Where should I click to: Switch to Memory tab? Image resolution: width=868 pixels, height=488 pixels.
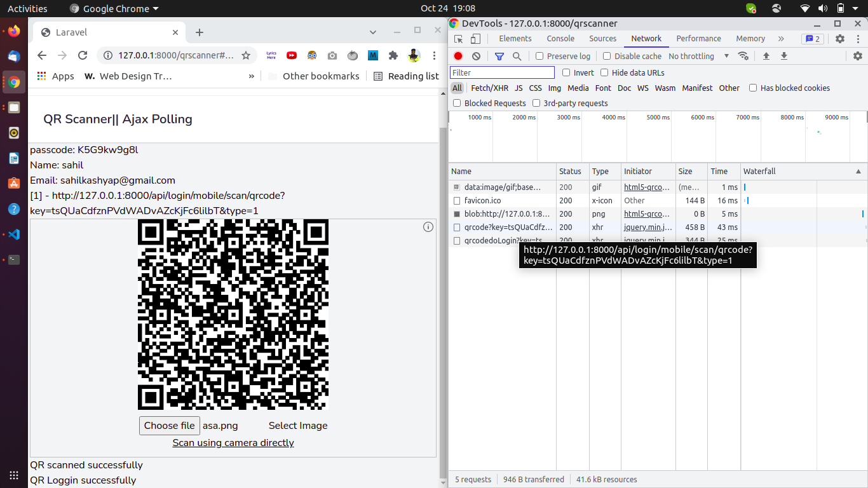tap(750, 39)
